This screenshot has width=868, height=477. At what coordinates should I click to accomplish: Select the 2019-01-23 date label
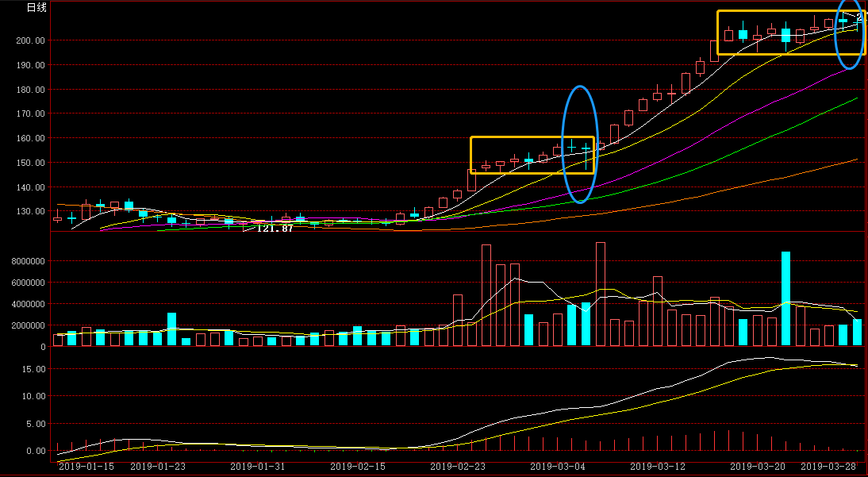(158, 467)
